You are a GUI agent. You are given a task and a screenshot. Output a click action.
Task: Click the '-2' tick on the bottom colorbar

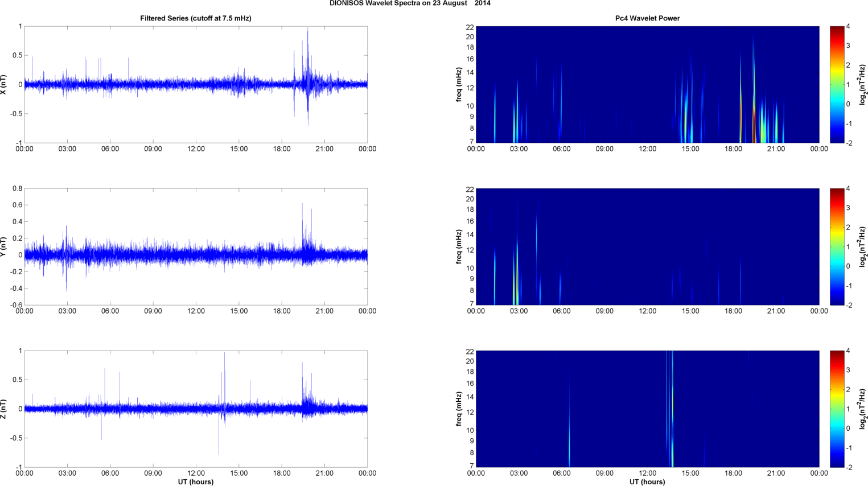point(849,468)
